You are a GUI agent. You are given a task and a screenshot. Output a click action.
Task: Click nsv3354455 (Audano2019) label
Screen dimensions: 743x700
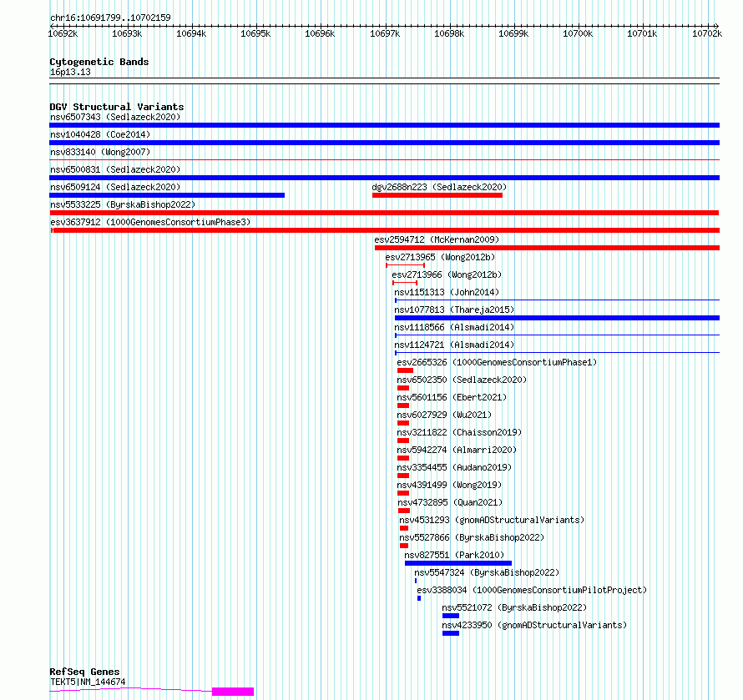click(x=454, y=467)
